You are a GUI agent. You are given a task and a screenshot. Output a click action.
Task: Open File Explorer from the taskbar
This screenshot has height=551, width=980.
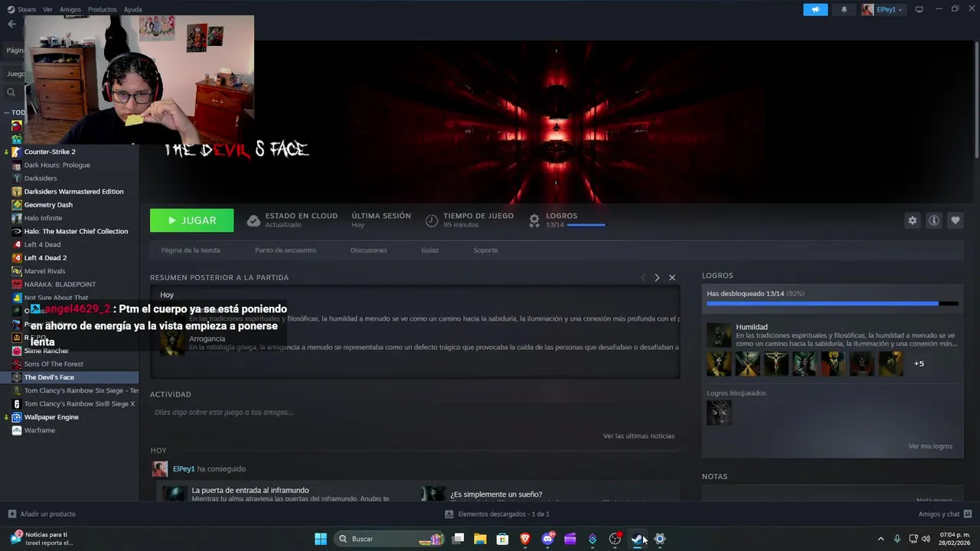pos(480,539)
